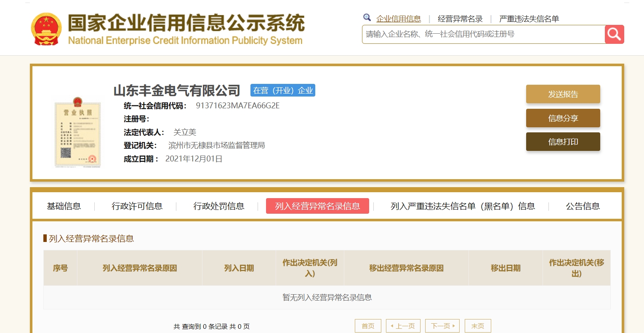Click the national emblem logo

(x=46, y=29)
